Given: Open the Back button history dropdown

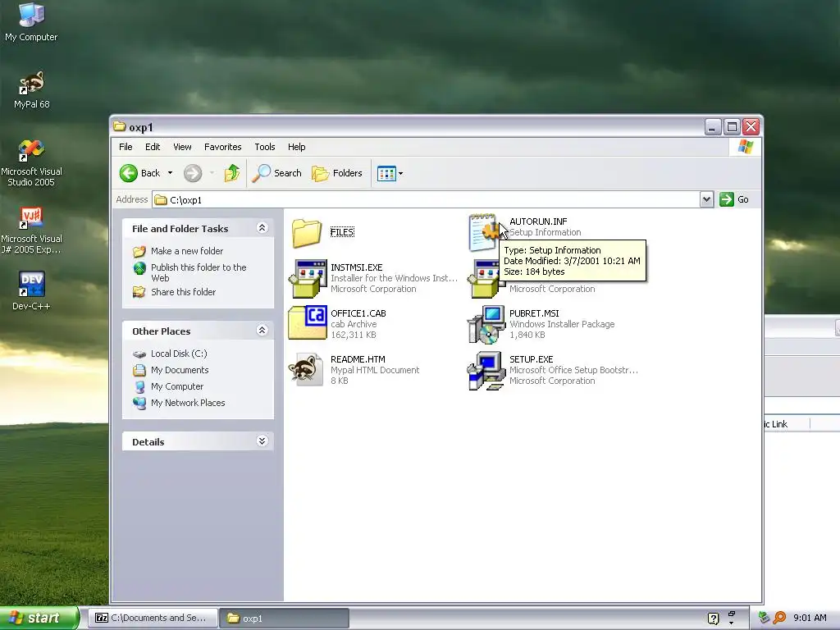Looking at the screenshot, I should coord(170,173).
